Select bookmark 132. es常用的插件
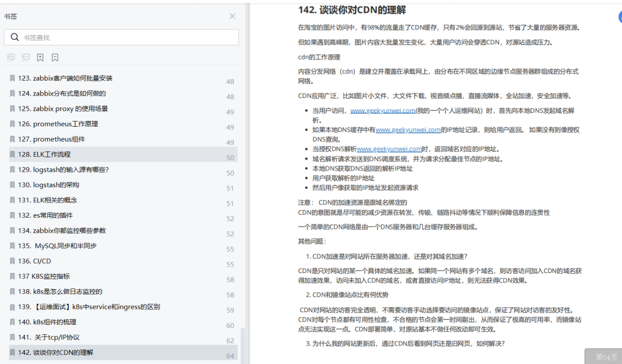 [x=123, y=216]
